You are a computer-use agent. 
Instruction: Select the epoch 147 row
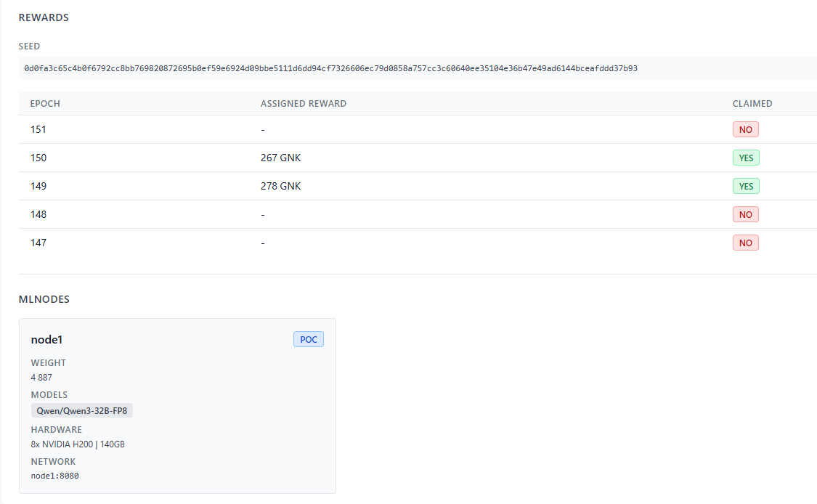click(38, 243)
